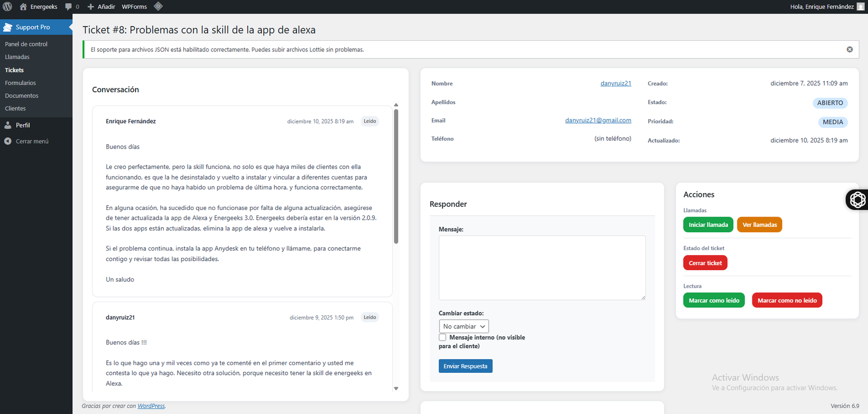Open the floating assistant icon at right edge
Screen dimensions: 868x414
point(857,200)
